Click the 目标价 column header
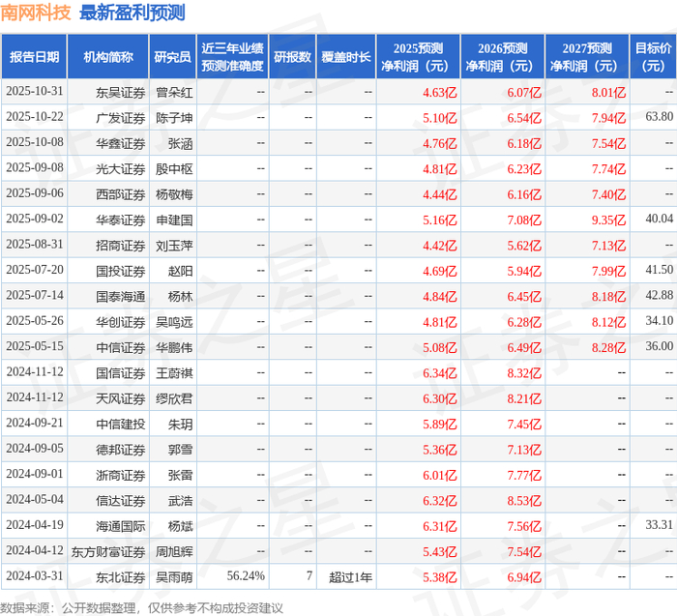 [653, 57]
